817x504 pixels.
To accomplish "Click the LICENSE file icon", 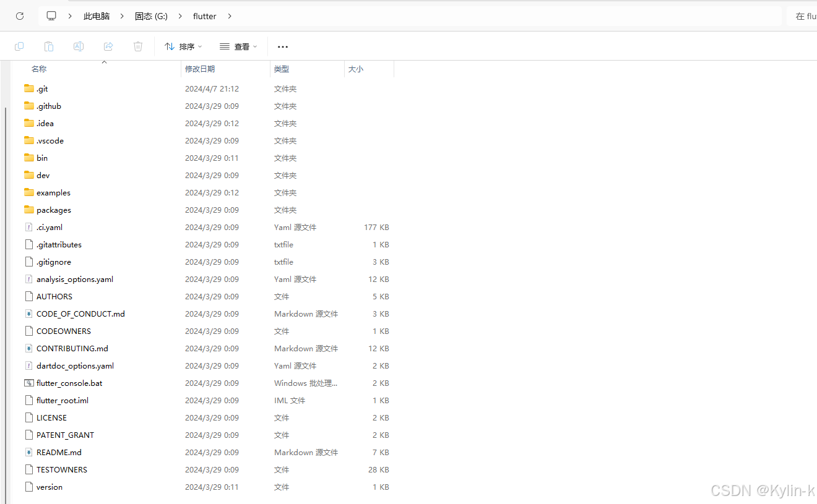I will (29, 417).
